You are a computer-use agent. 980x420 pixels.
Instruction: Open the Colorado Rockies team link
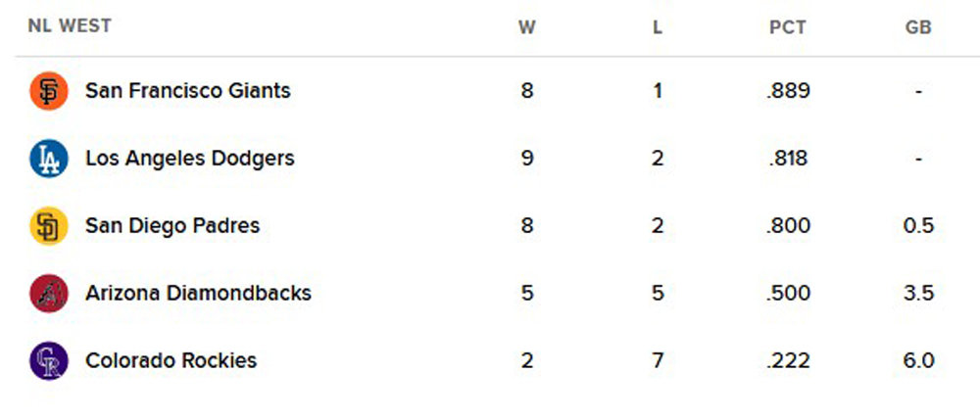point(171,360)
